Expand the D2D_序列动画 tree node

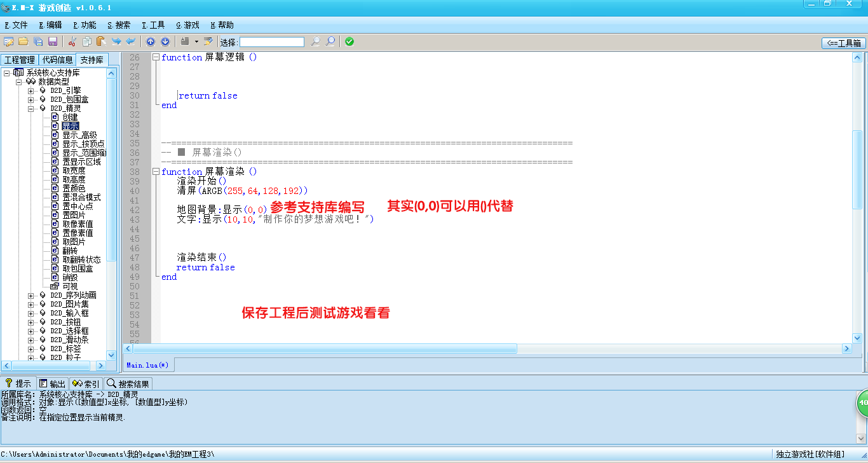click(31, 296)
